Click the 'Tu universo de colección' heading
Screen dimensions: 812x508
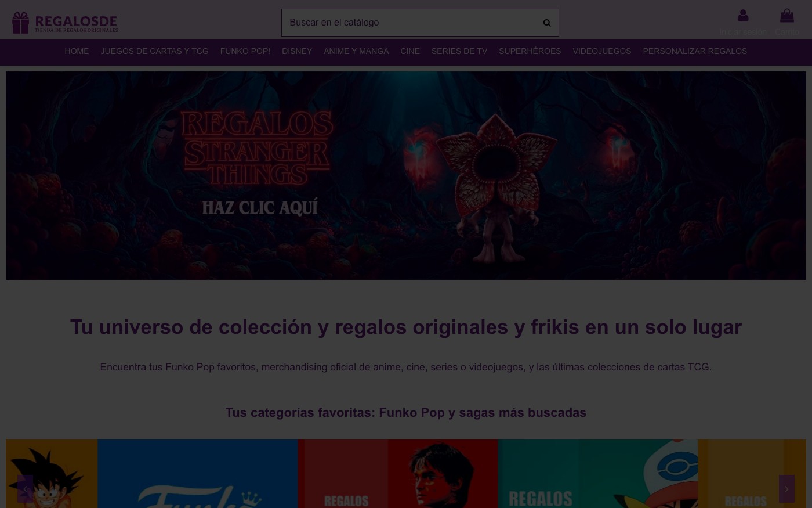pyautogui.click(x=406, y=327)
